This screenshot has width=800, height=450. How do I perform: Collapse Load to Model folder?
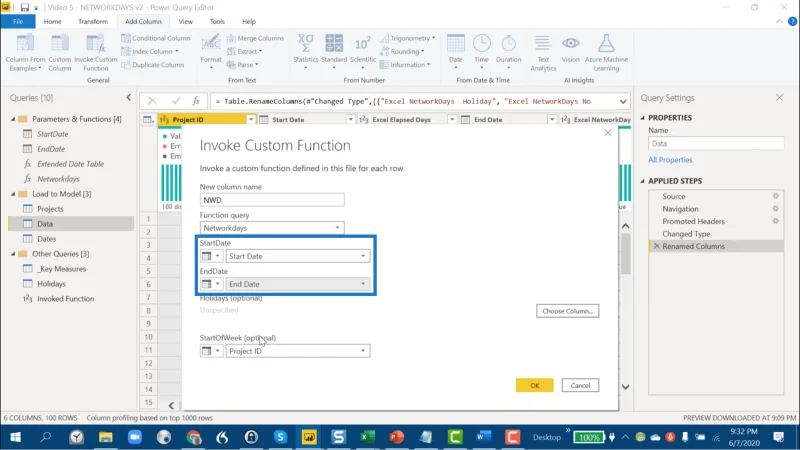tap(13, 194)
